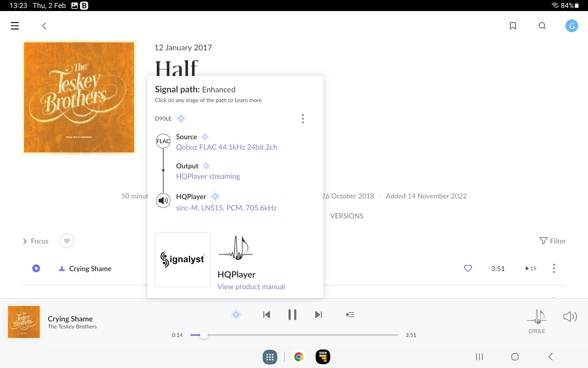
Task: Switch to the VERSIONS tab
Action: (x=347, y=216)
